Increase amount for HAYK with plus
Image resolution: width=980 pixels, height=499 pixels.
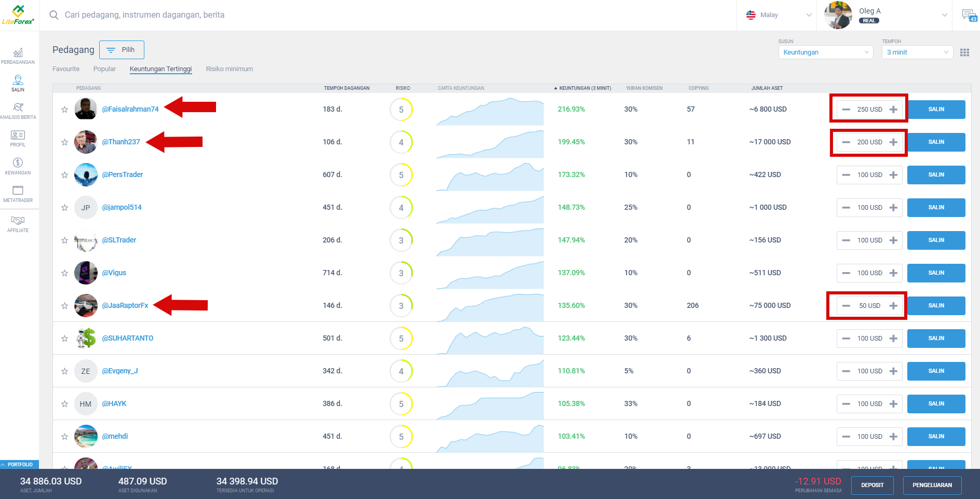point(893,404)
